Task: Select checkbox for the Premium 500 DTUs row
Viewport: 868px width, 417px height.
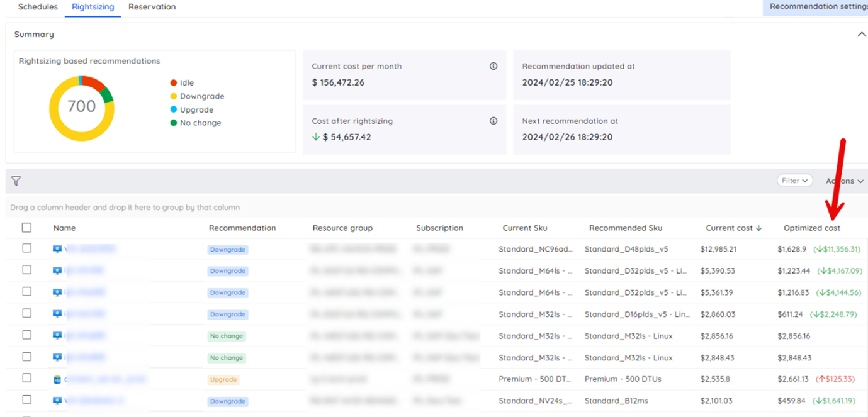Action: pyautogui.click(x=26, y=378)
